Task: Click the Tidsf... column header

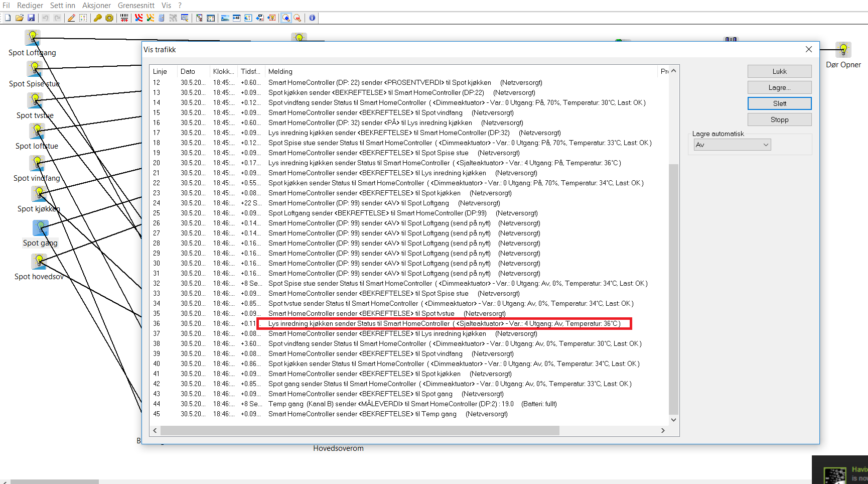Action: [251, 71]
